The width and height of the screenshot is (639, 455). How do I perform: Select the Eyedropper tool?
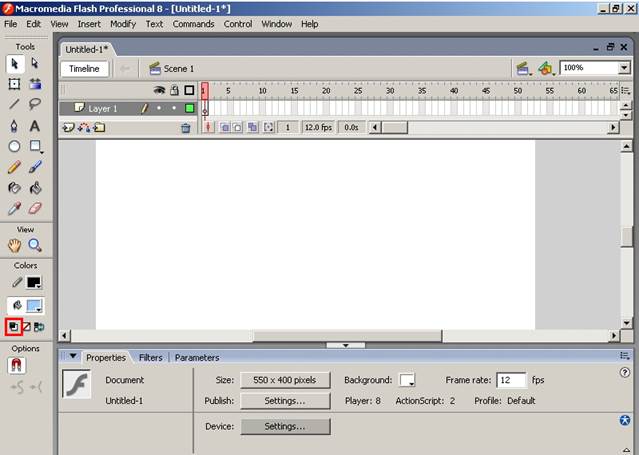click(x=14, y=208)
